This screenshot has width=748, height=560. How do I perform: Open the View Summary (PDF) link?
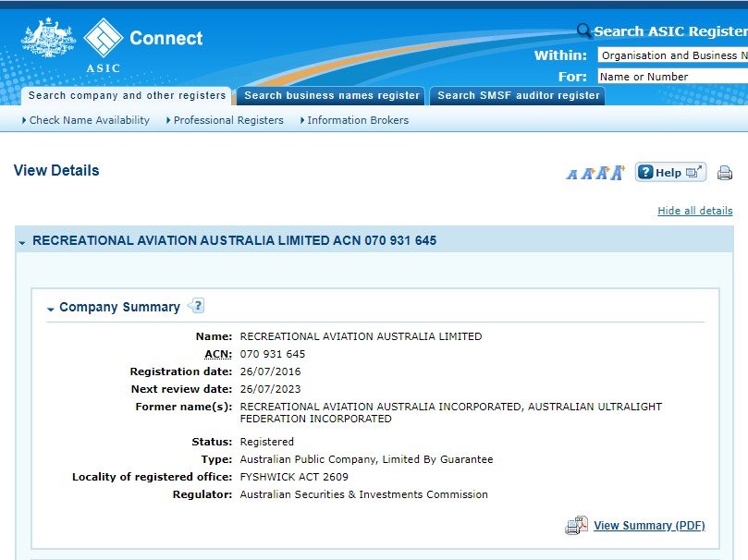pos(649,525)
